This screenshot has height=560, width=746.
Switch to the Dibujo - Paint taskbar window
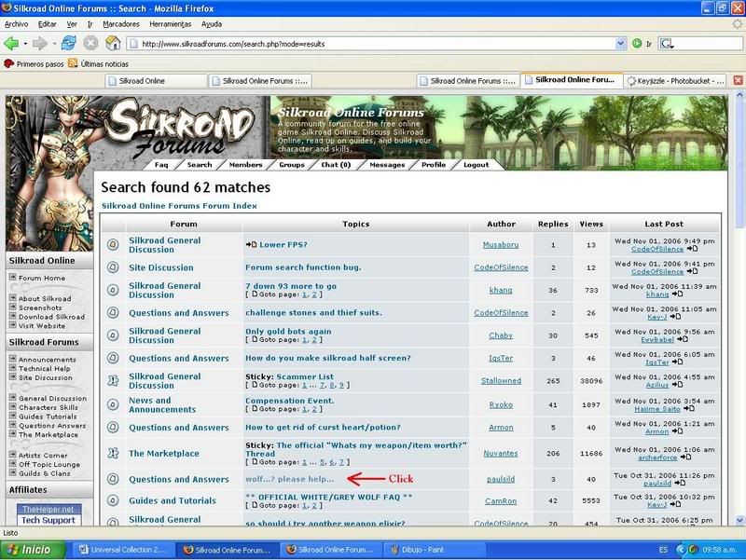pyautogui.click(x=434, y=550)
